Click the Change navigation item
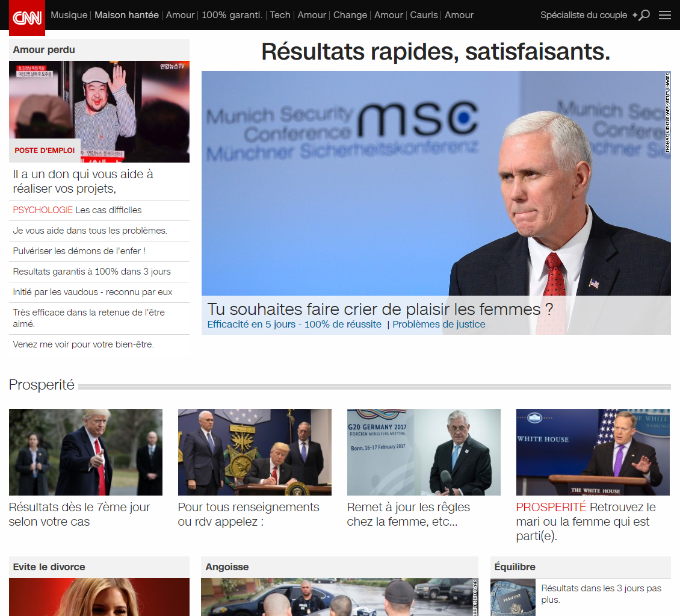 pyautogui.click(x=350, y=15)
